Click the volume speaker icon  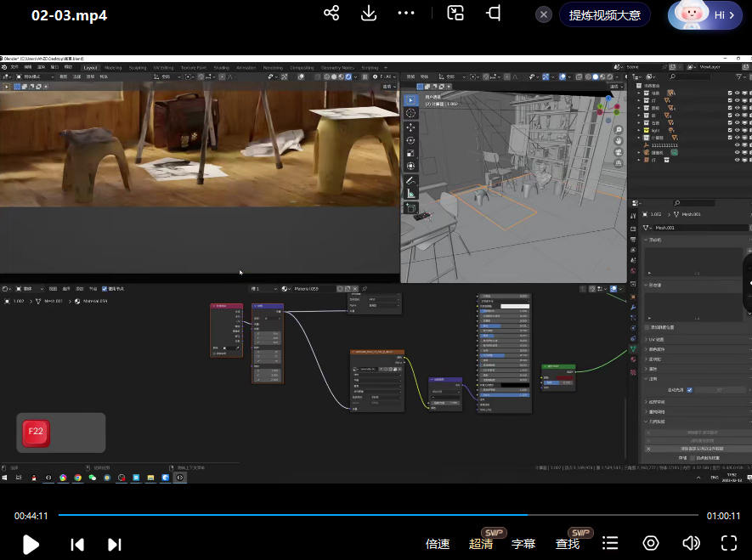click(x=691, y=544)
